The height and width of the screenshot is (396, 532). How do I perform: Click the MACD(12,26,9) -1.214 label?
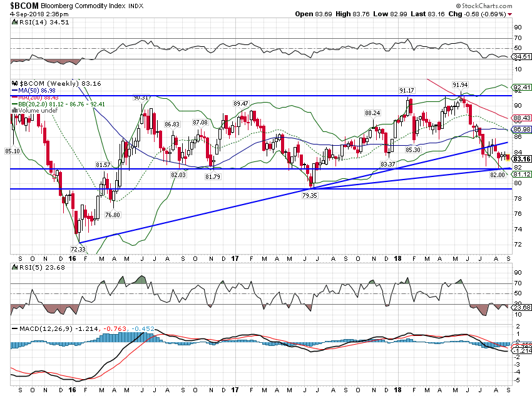click(x=59, y=329)
